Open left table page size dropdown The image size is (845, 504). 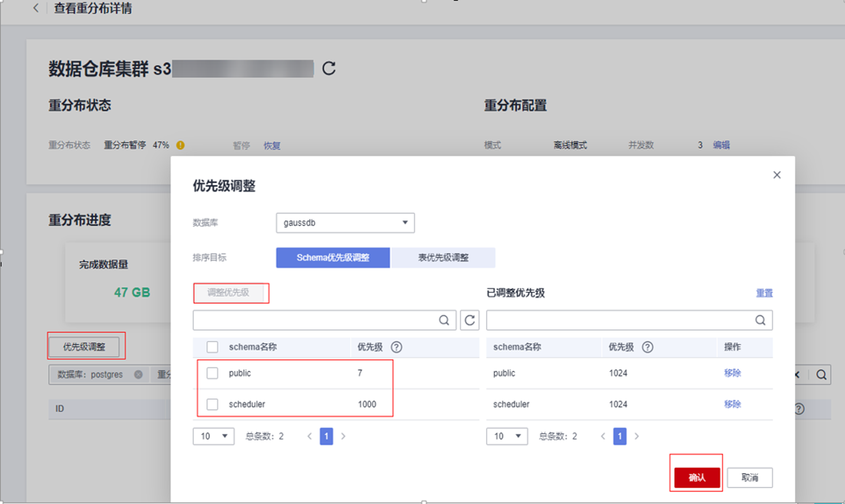coord(213,436)
